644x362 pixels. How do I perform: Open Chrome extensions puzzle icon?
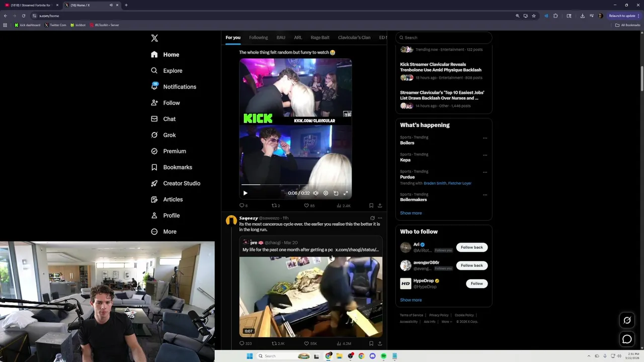click(x=555, y=16)
